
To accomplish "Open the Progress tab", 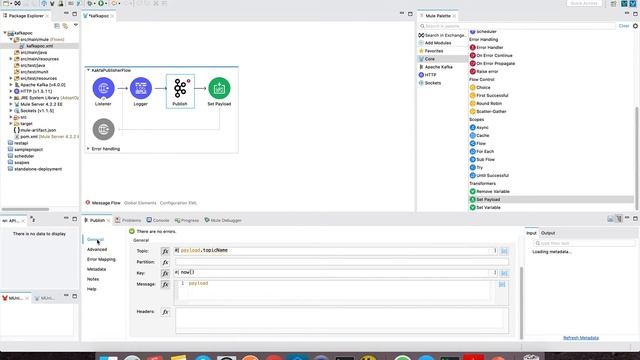I will 187,220.
